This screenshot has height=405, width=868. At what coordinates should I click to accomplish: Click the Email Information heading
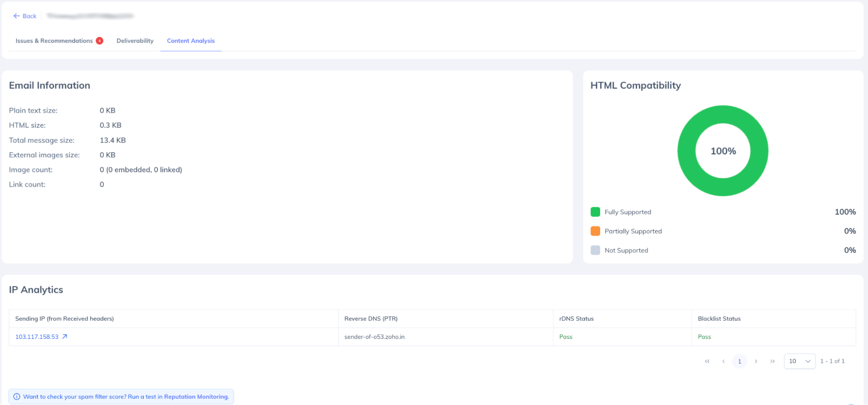(50, 86)
